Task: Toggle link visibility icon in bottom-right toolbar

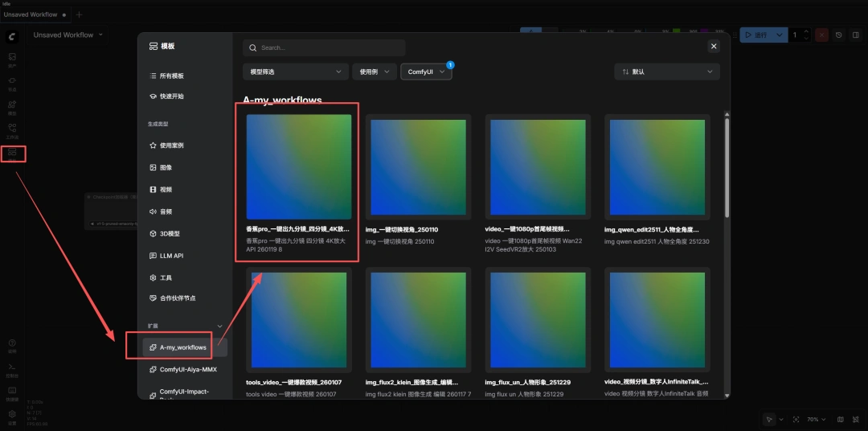Action: click(x=854, y=419)
